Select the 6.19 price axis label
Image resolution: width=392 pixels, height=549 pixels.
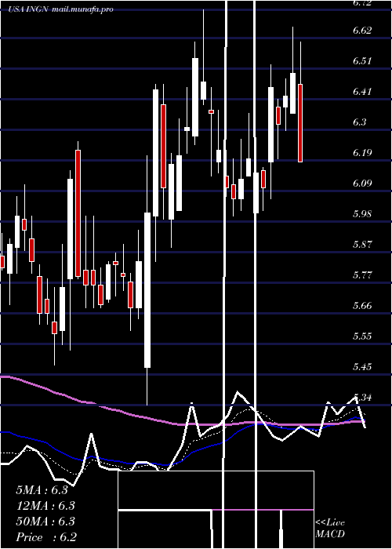pyautogui.click(x=362, y=153)
